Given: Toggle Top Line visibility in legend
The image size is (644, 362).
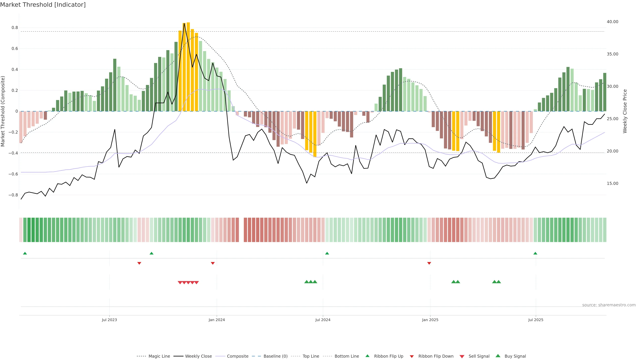Looking at the screenshot, I should point(311,356).
